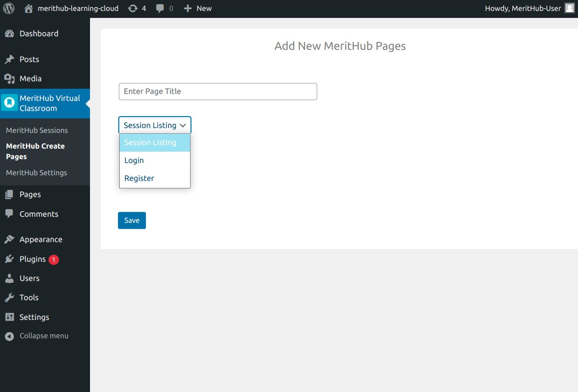The width and height of the screenshot is (578, 392).
Task: Click the Appearance paintbrush icon
Action: [x=9, y=239]
